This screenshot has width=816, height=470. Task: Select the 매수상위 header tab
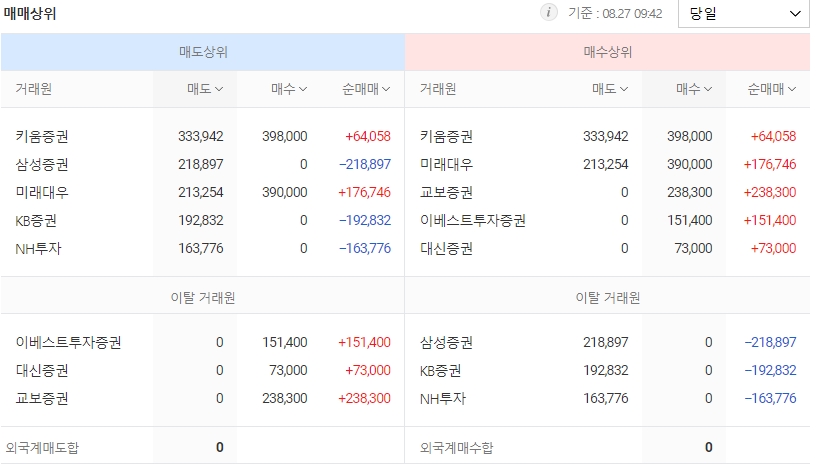pyautogui.click(x=607, y=52)
